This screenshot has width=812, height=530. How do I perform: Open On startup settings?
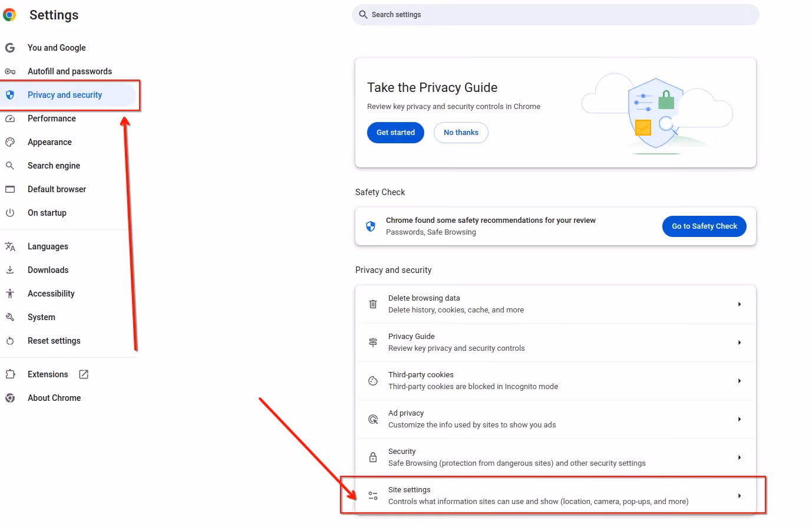(47, 213)
